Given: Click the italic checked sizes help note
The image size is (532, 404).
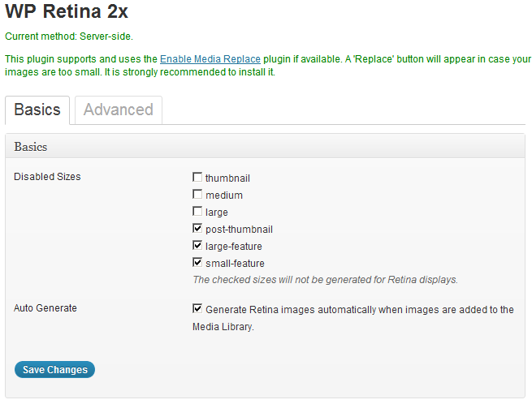Looking at the screenshot, I should (325, 280).
